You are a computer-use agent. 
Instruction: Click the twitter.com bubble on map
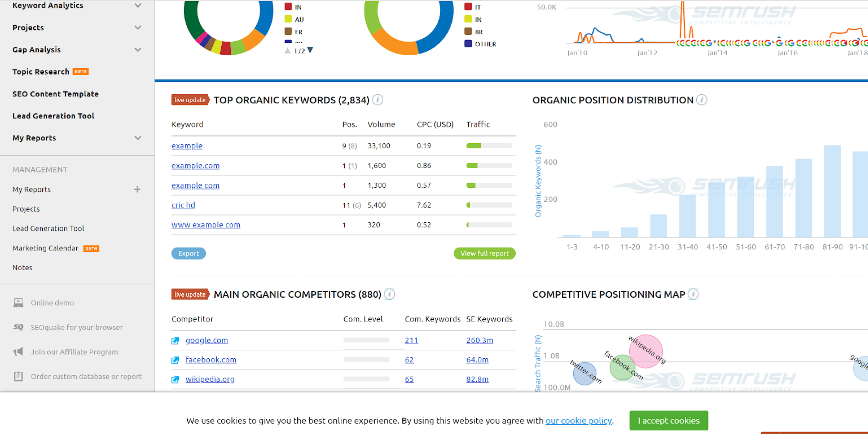tap(585, 373)
